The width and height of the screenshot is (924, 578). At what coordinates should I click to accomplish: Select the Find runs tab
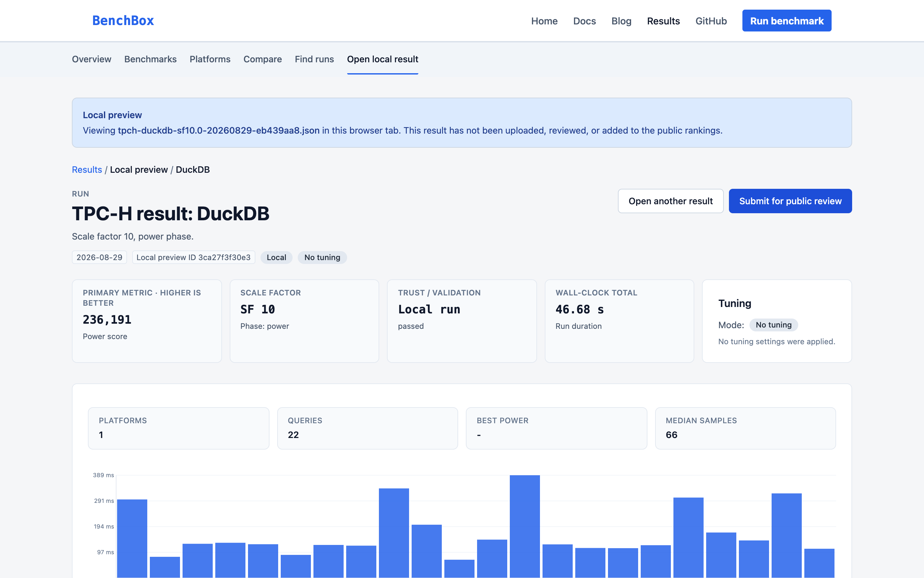click(314, 59)
